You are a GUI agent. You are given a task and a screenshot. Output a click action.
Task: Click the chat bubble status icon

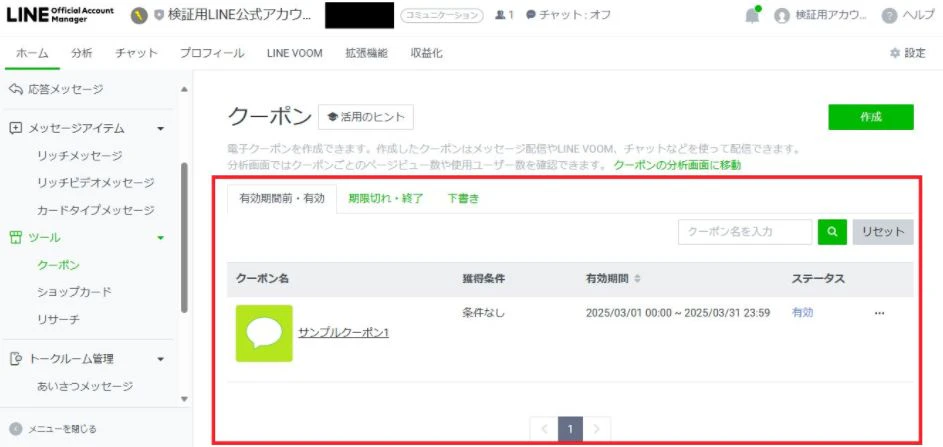click(x=530, y=15)
